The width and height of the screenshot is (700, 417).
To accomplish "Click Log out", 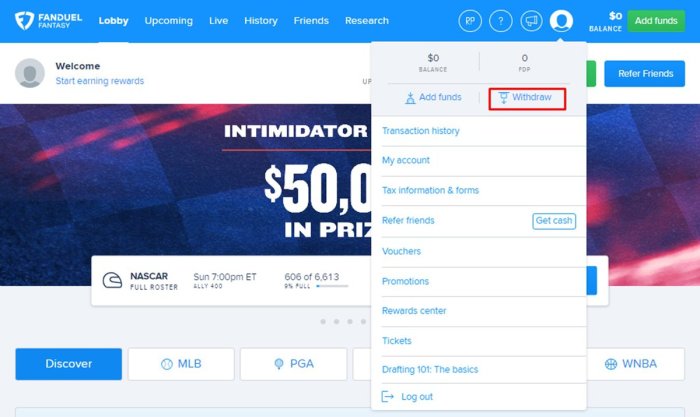I will click(x=417, y=396).
